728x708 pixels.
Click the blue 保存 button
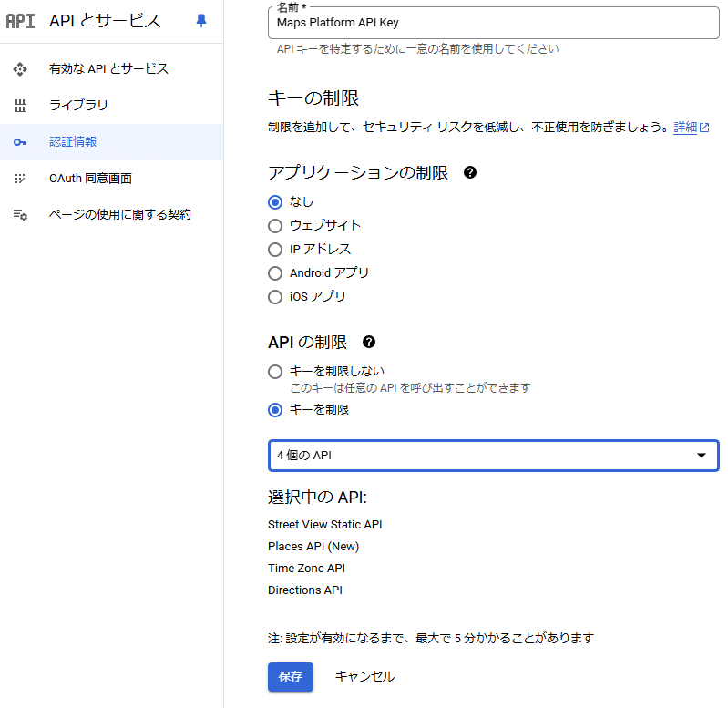point(291,677)
